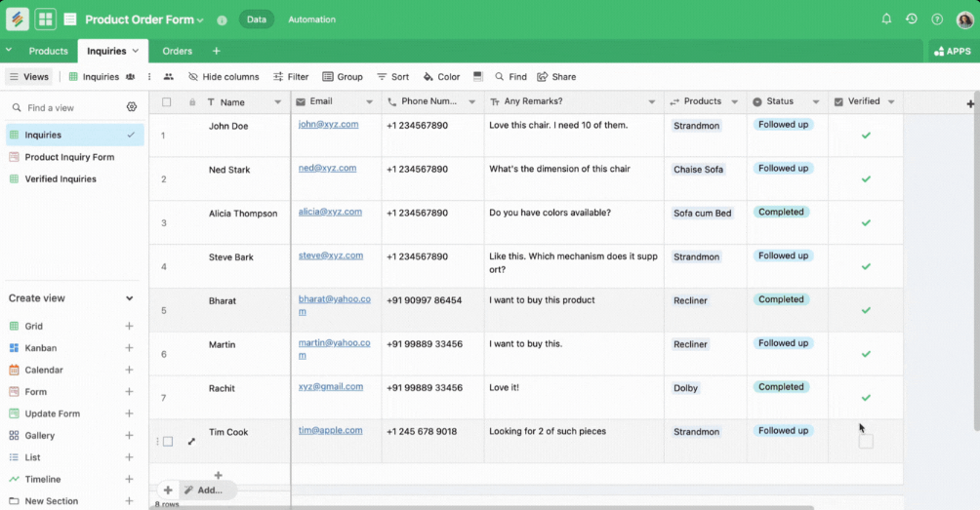Open the Automation tab
Viewport: 980px width, 510px height.
pyautogui.click(x=312, y=20)
